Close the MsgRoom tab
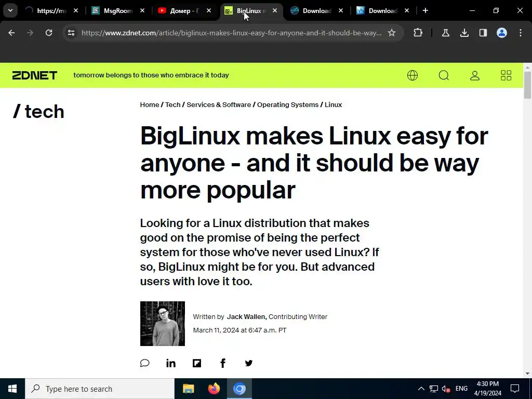Image resolution: width=532 pixels, height=399 pixels. tap(142, 10)
